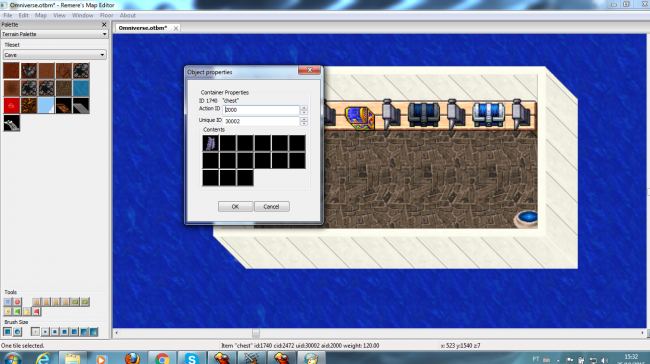This screenshot has width=650, height=364.
Task: Expand the Cave tileset dropdown
Action: [54, 55]
